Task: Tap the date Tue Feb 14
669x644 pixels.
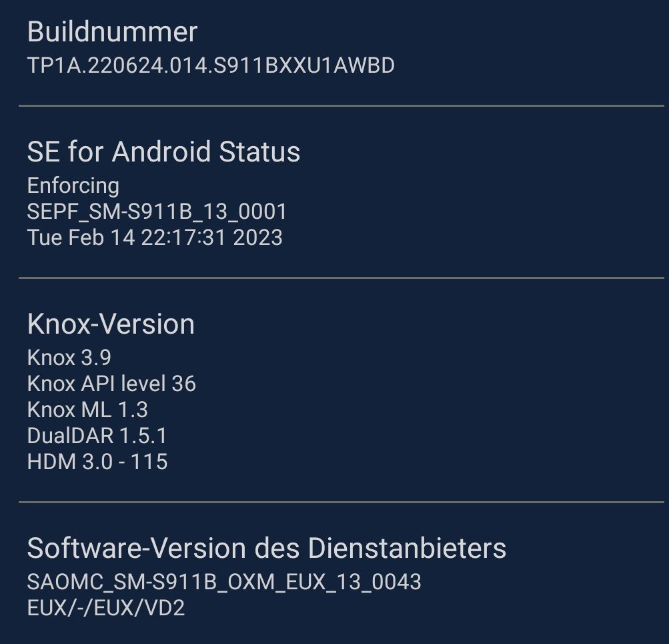Action: coord(80,237)
